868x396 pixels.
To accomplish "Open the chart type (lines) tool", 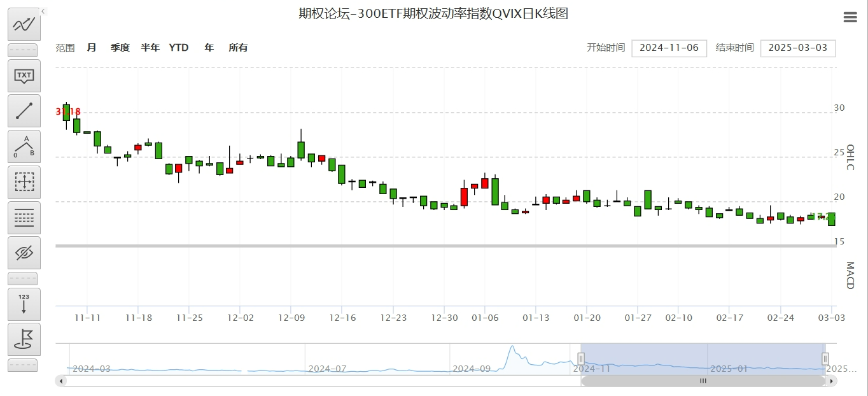I will (x=24, y=218).
